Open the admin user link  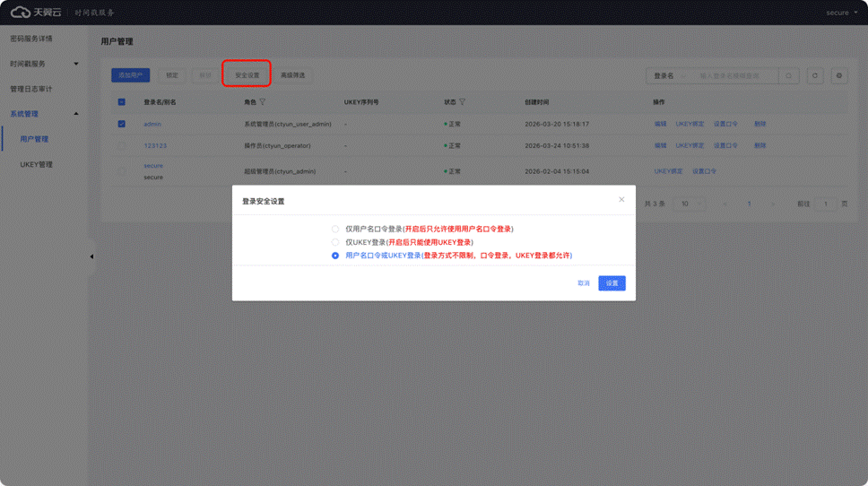[x=152, y=124]
